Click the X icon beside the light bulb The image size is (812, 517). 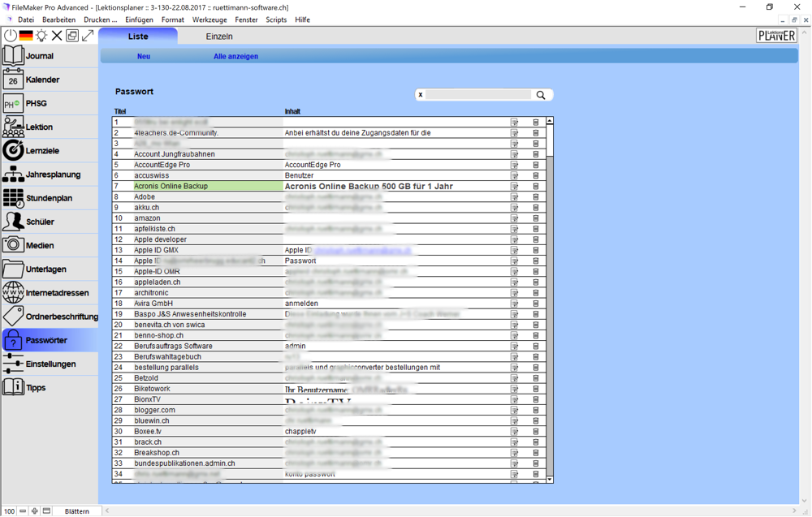point(57,36)
